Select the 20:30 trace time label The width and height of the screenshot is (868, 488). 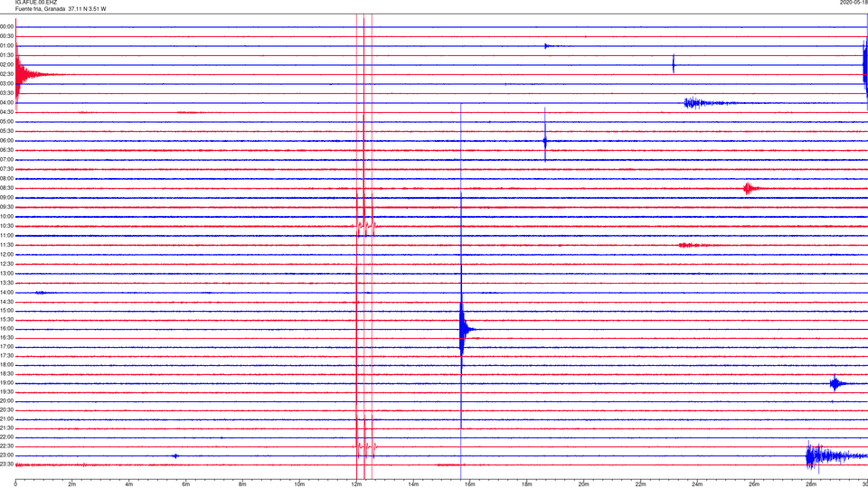[7, 410]
